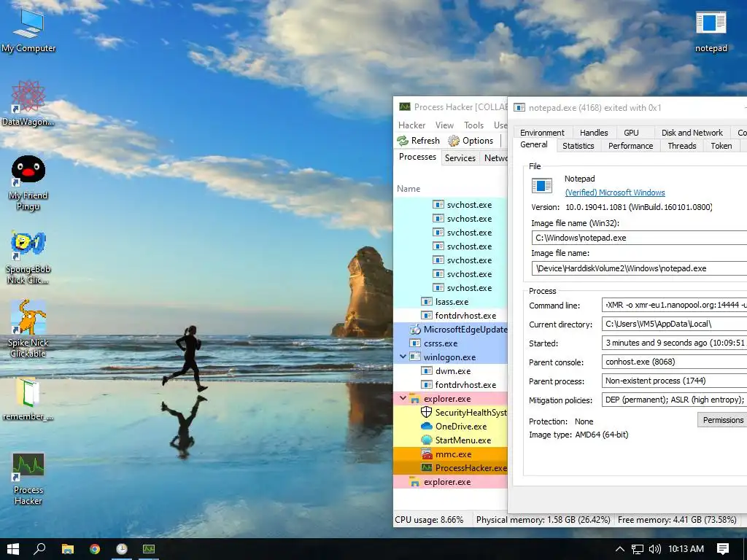The image size is (747, 560).
Task: Select ProcessHacker.exe process row
Action: click(450, 467)
